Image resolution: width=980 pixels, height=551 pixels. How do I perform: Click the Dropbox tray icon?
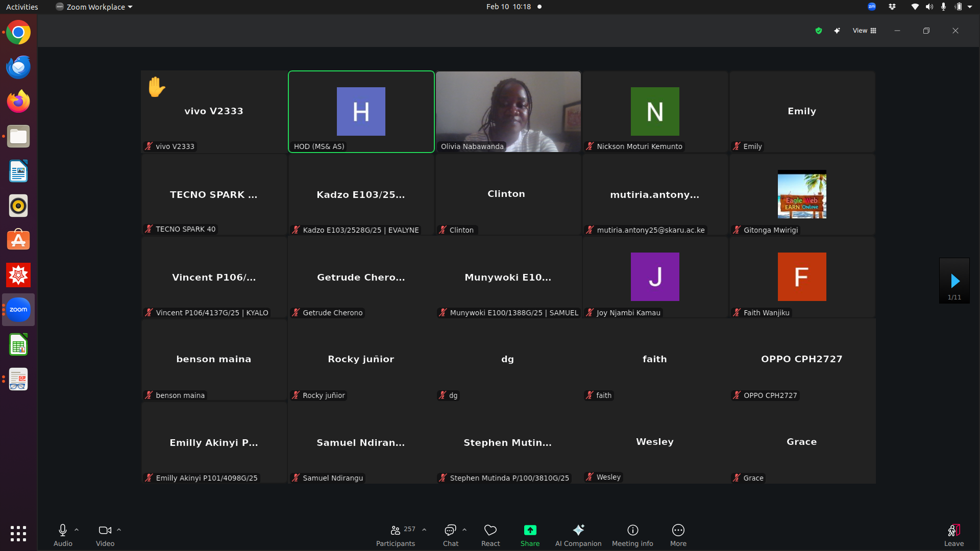point(892,7)
